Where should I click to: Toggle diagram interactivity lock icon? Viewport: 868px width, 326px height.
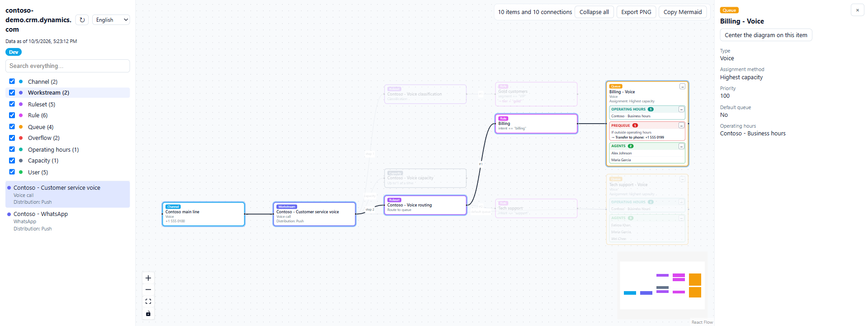pyautogui.click(x=148, y=313)
